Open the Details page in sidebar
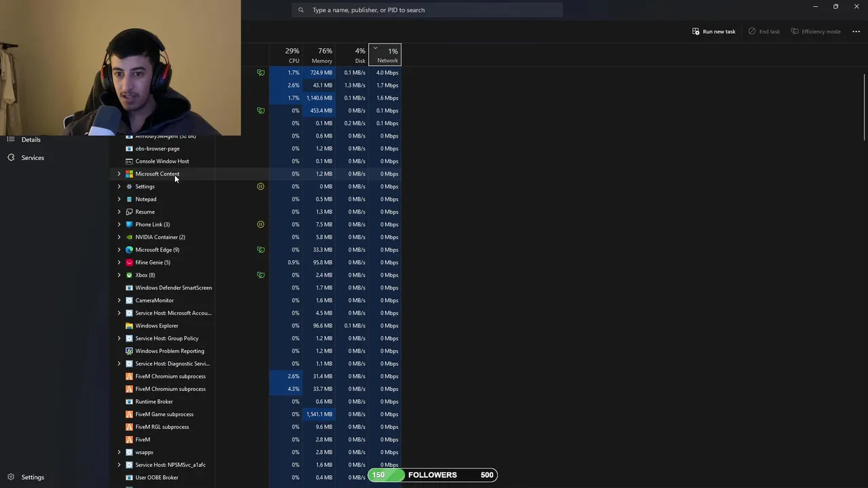868x488 pixels. [x=31, y=140]
